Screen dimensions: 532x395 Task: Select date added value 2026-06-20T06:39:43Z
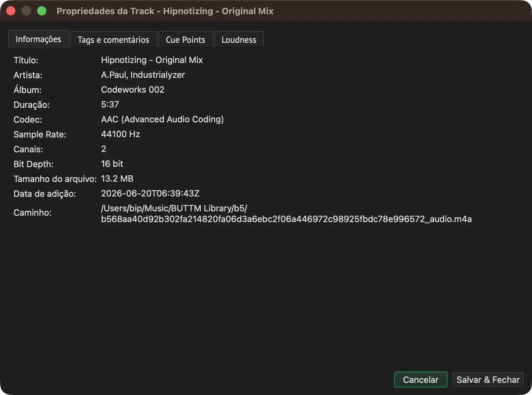click(150, 193)
